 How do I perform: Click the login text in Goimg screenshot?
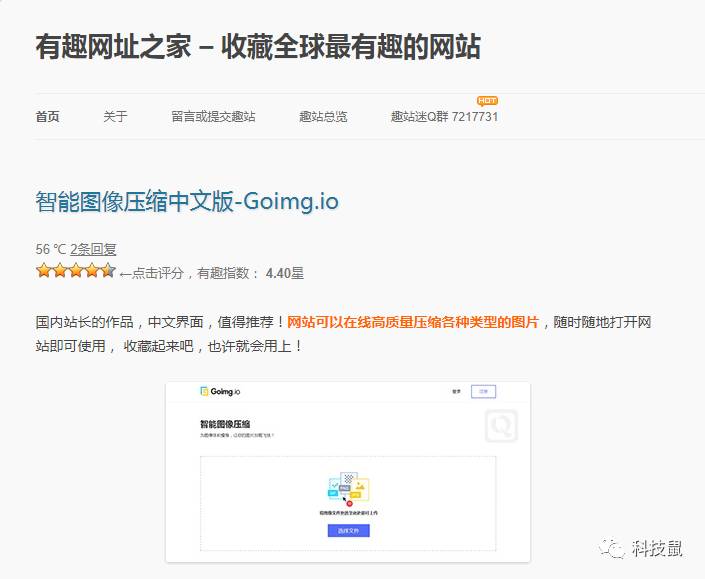point(456,392)
